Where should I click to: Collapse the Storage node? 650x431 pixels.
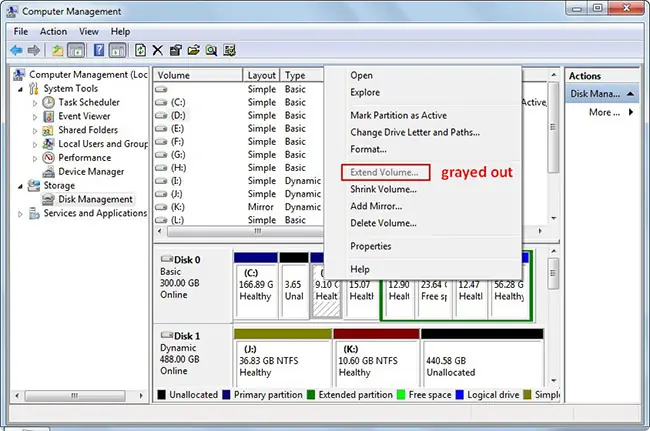[20, 186]
